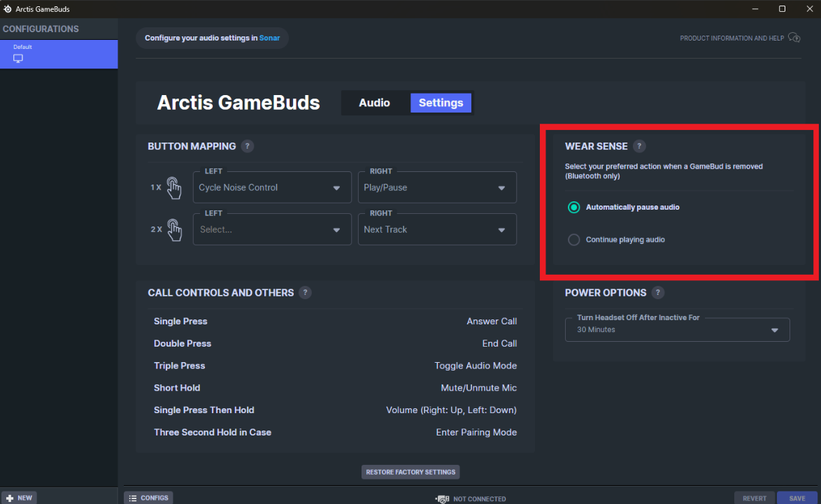This screenshot has height=504, width=821.
Task: Switch to the Audio tab
Action: pos(374,103)
